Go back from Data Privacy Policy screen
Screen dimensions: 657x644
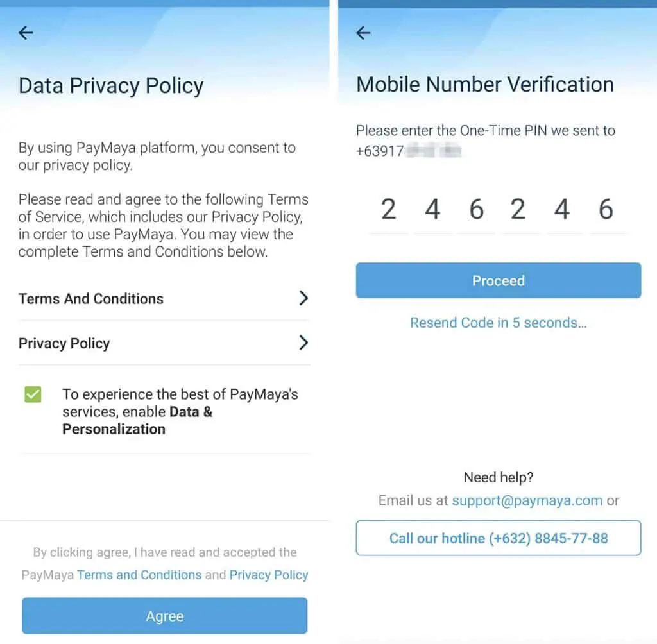26,33
